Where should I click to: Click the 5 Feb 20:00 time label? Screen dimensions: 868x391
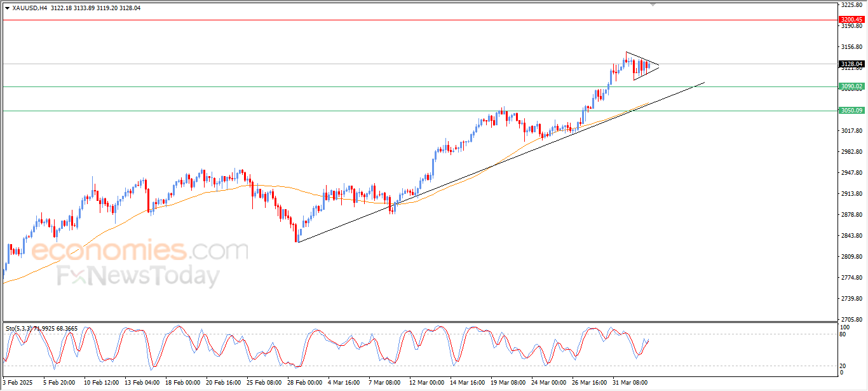click(59, 383)
